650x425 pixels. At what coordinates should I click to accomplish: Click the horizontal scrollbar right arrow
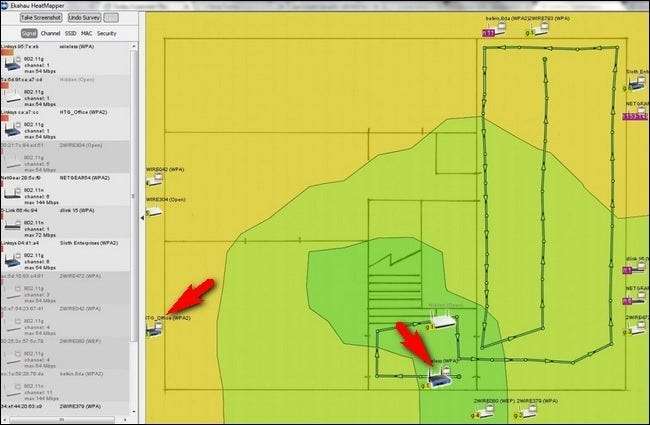[x=125, y=420]
